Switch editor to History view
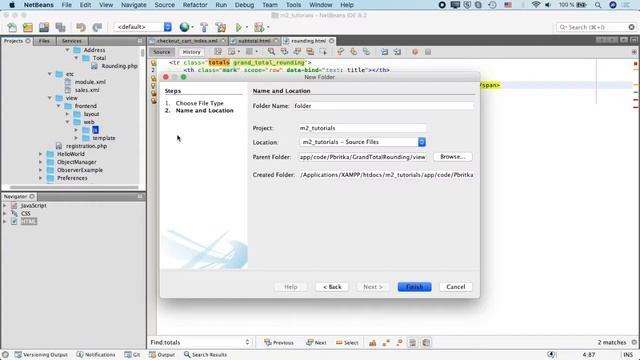 pyautogui.click(x=191, y=52)
